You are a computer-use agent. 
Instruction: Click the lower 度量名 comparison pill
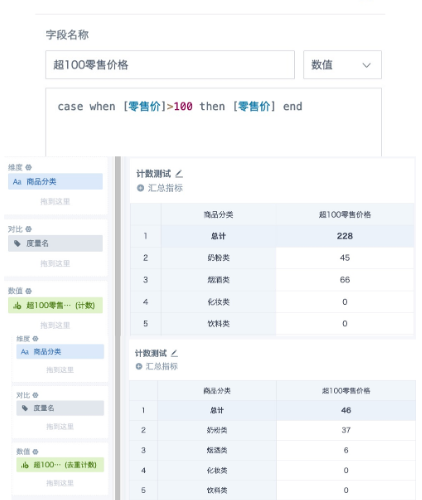click(60, 408)
